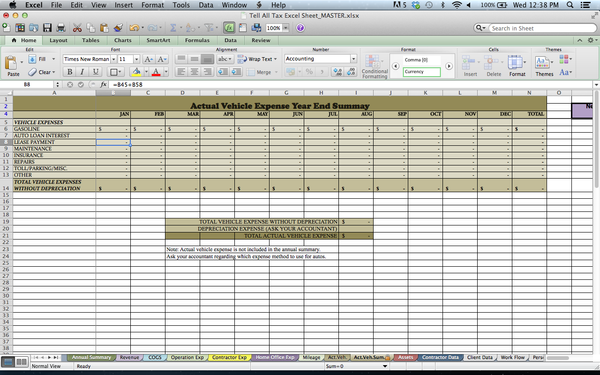Increase font size with the A up icon

coord(149,59)
